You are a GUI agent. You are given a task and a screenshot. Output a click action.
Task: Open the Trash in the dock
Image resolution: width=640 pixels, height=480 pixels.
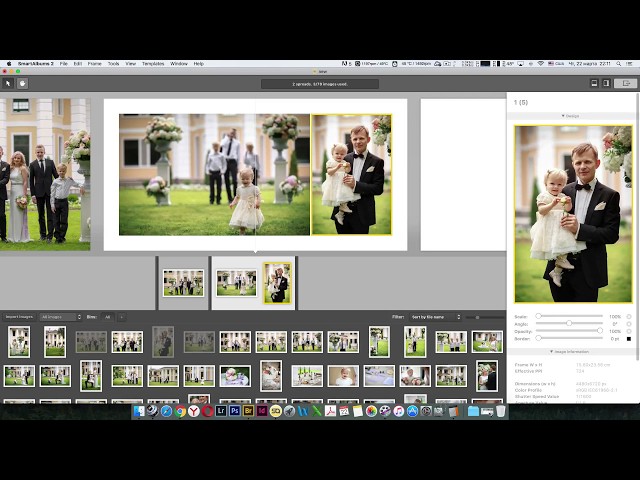tap(501, 411)
